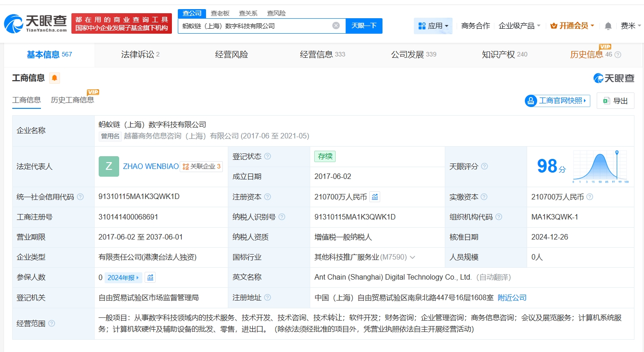This screenshot has width=644, height=352.
Task: Open the 费米 user account menu
Action: [631, 26]
